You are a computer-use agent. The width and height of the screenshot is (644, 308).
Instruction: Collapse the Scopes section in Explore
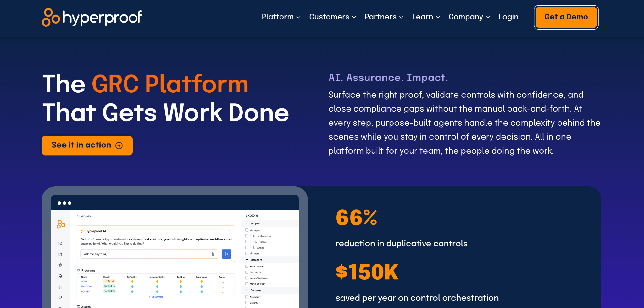247,223
